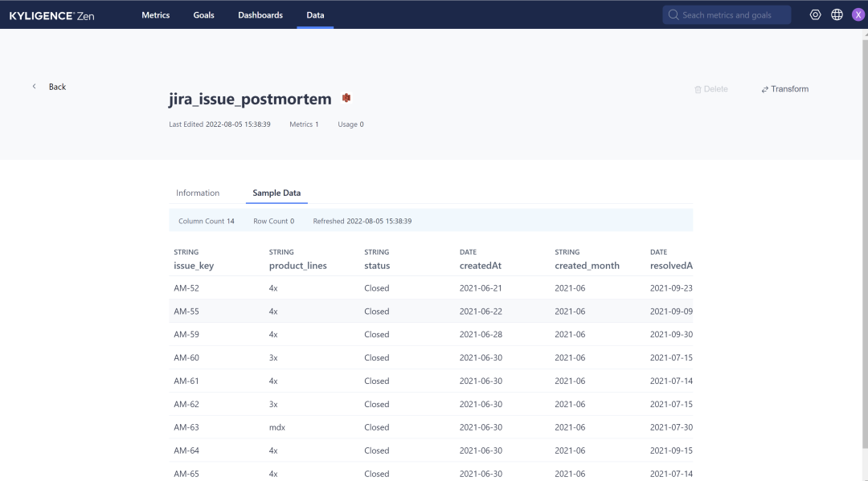The width and height of the screenshot is (868, 481).
Task: Click the mdx product line cell
Action: (x=276, y=427)
